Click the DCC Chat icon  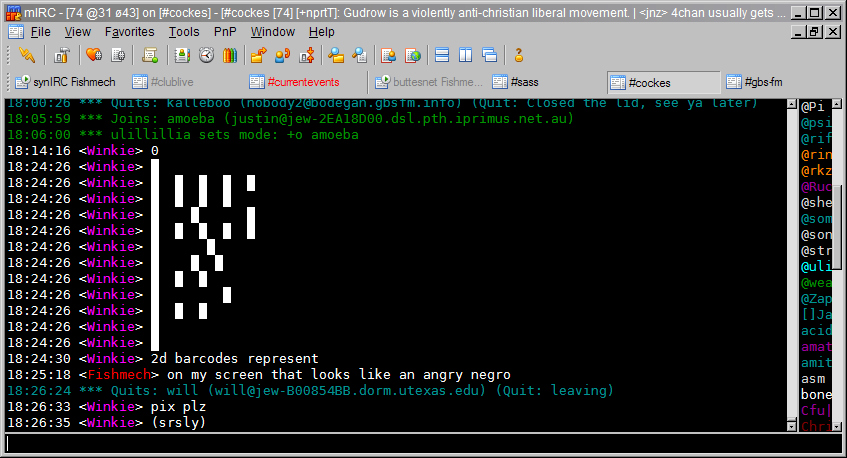click(283, 55)
